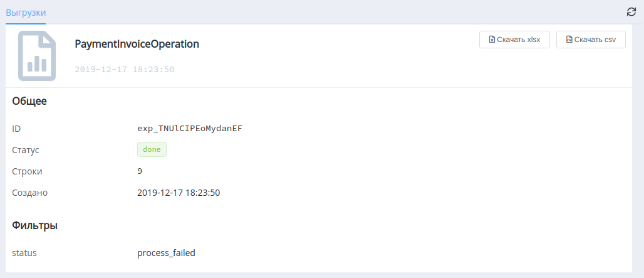This screenshot has height=278, width=644.
Task: Click the large report document icon
Action: (x=36, y=55)
